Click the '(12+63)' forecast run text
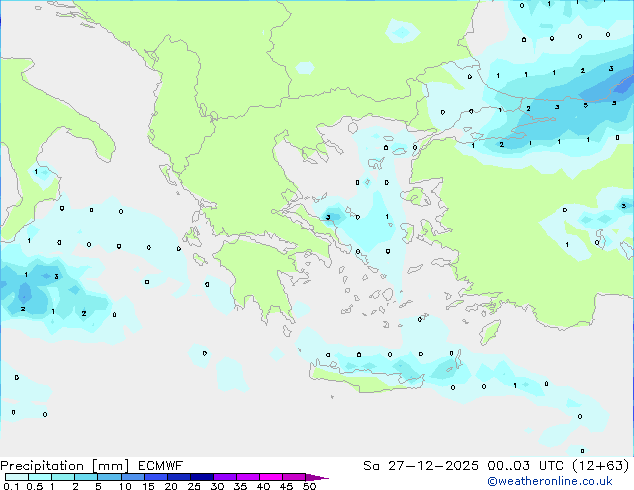This screenshot has width=634, height=490. (x=601, y=466)
